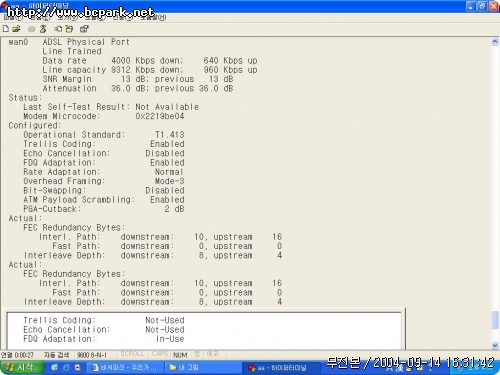
Task: Click the third quick launch media icon
Action: 78,367
